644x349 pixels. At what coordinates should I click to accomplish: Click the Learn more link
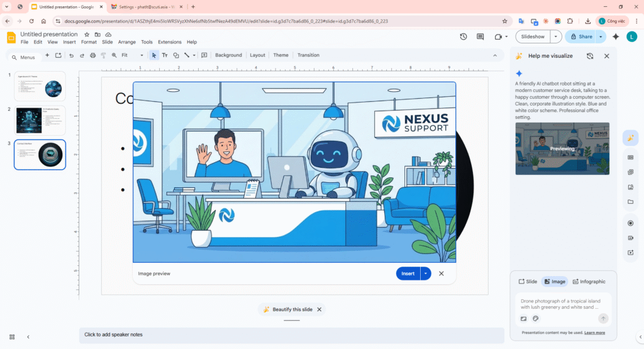tap(594, 333)
